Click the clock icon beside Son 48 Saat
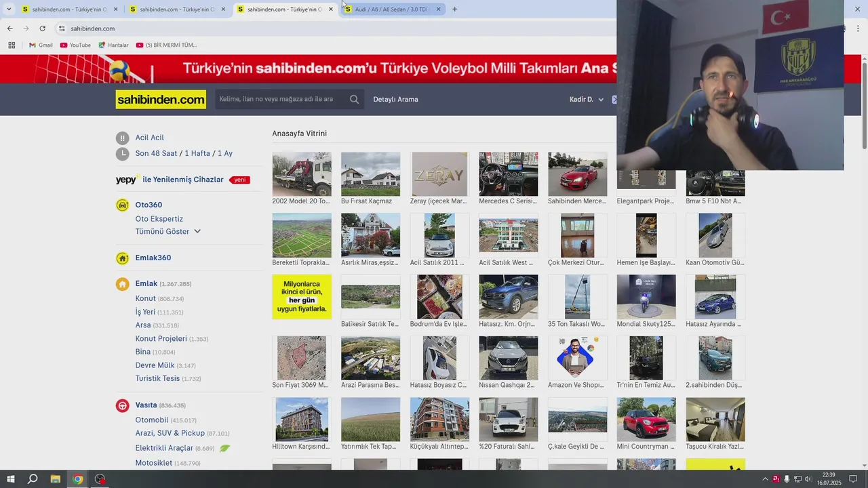The image size is (868, 488). coord(122,154)
